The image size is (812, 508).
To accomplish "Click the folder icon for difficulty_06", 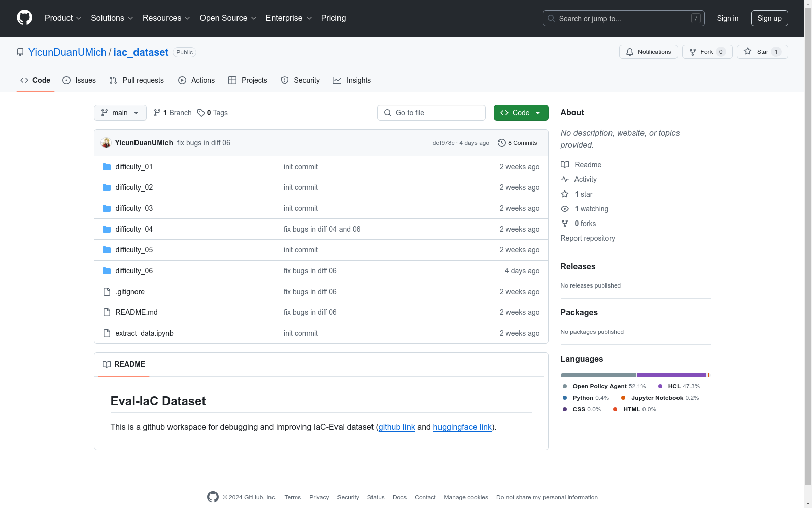I will (x=107, y=271).
